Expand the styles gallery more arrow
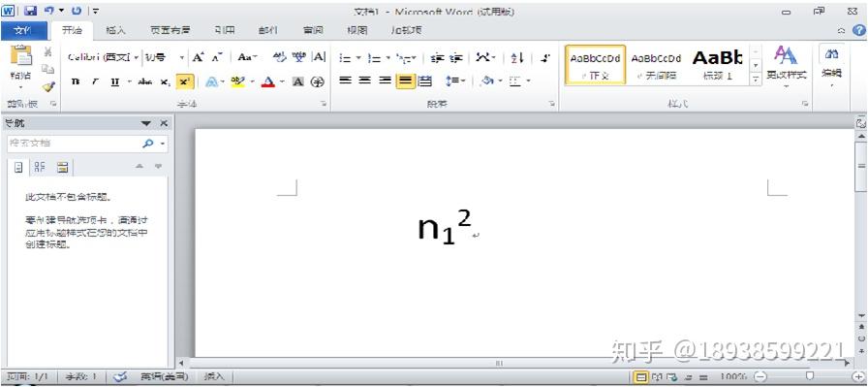 point(756,80)
